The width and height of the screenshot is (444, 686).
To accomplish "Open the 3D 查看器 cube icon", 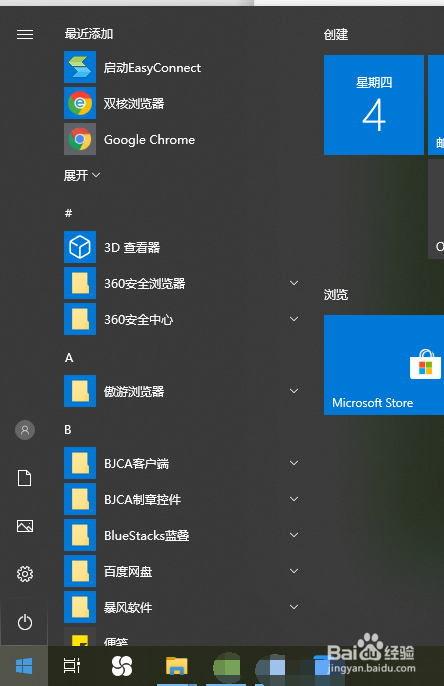I will click(80, 247).
